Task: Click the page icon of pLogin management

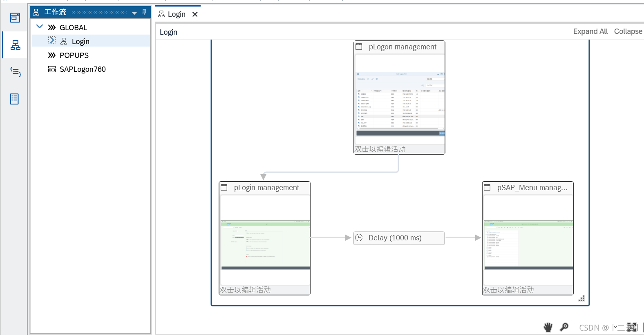Action: coord(224,188)
